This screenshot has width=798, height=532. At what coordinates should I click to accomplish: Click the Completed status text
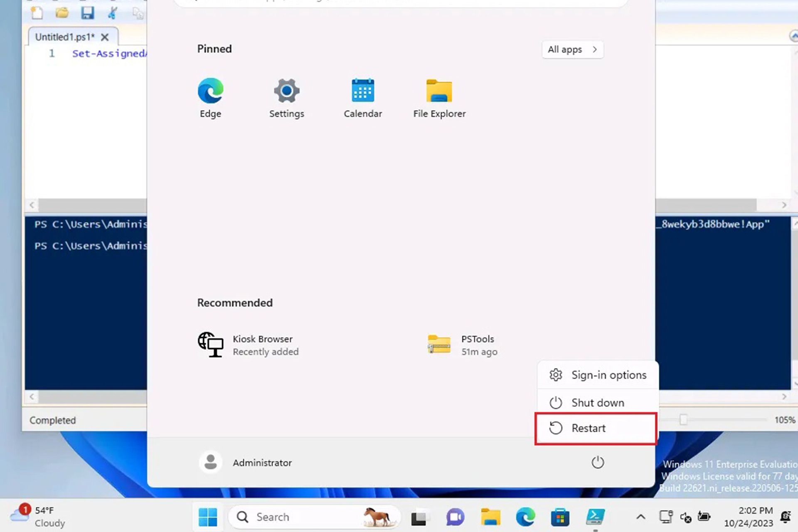(52, 420)
